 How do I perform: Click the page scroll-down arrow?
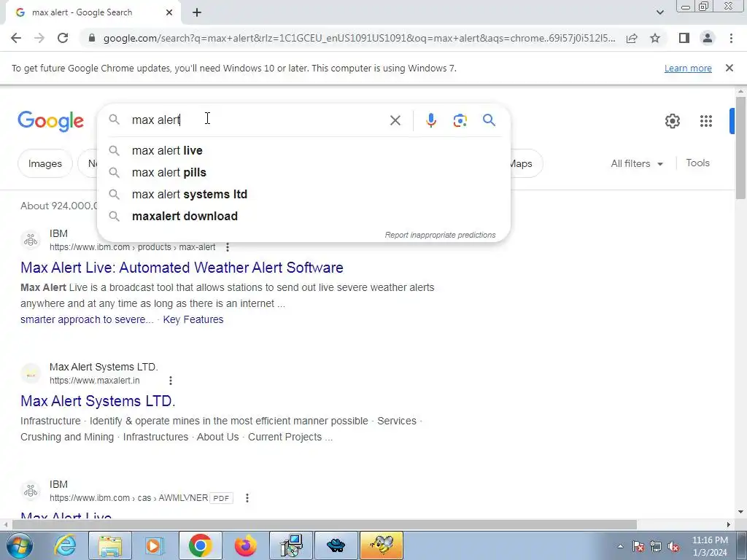click(x=740, y=512)
